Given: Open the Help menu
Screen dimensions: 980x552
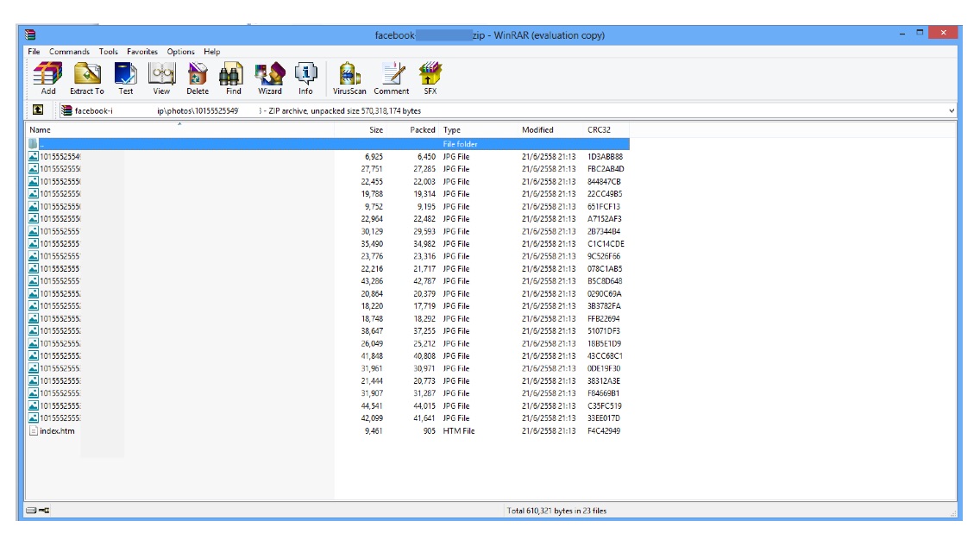Looking at the screenshot, I should [x=212, y=51].
